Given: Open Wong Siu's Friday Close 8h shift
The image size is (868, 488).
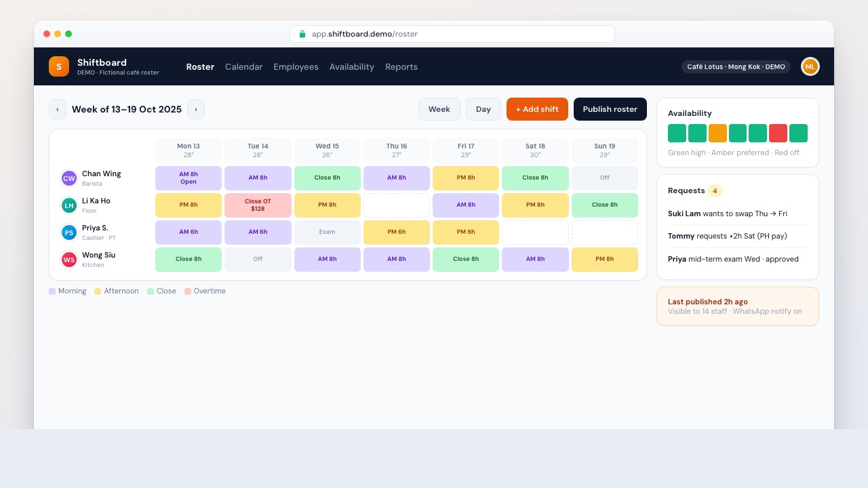Looking at the screenshot, I should (466, 260).
